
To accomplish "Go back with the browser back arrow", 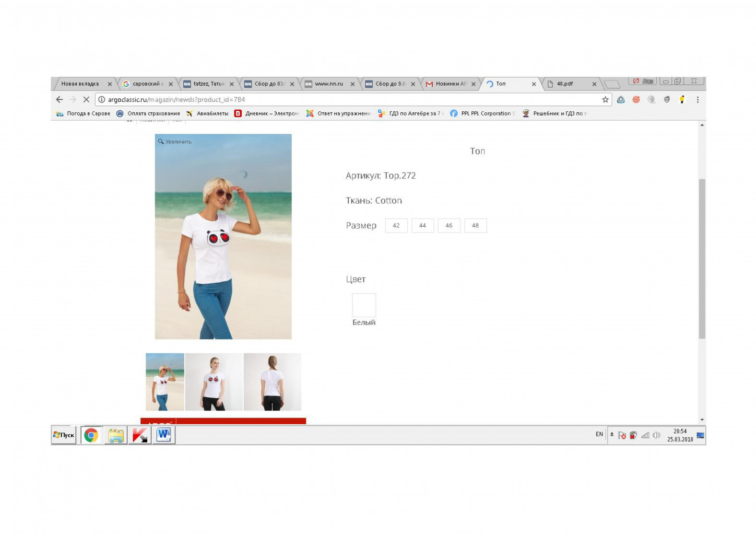I will point(60,99).
